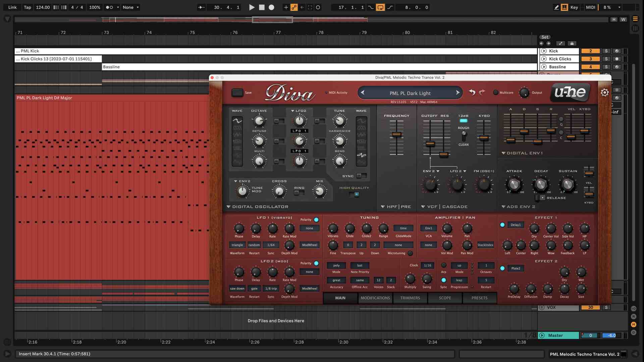Click the automation mode icon beside lock
644x362 pixels.
560,43
